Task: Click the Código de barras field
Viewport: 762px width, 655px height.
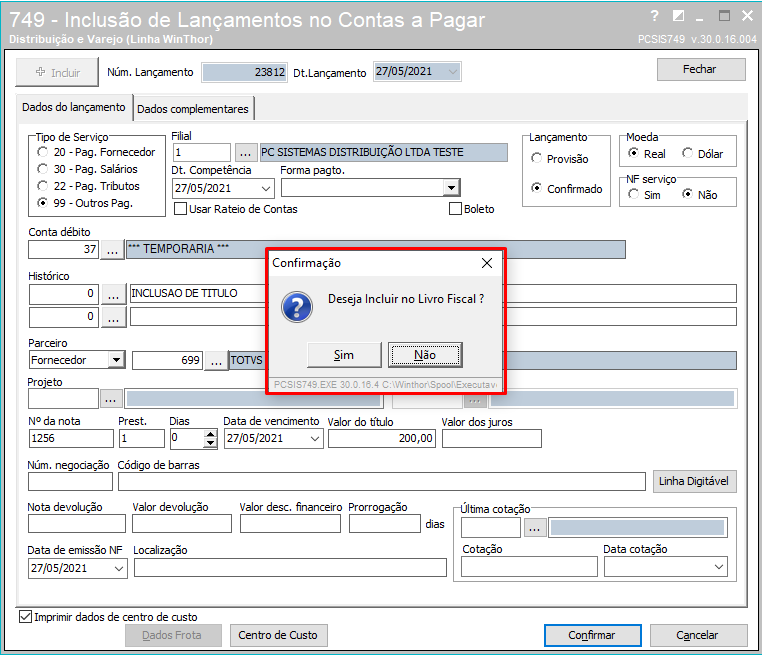Action: point(381,482)
